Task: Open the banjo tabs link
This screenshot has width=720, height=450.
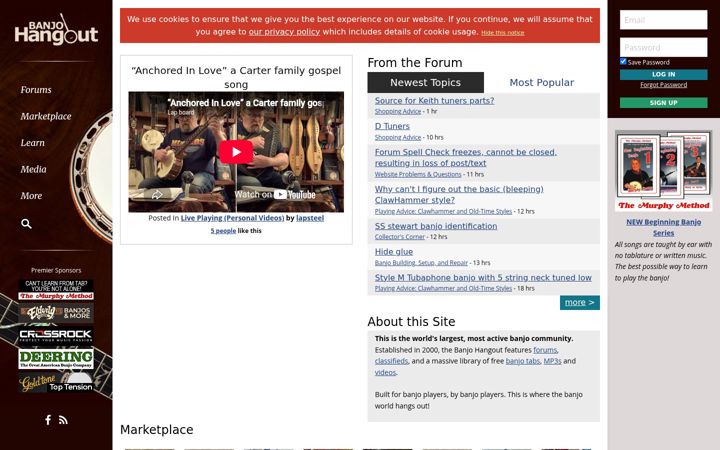Action: click(x=523, y=361)
